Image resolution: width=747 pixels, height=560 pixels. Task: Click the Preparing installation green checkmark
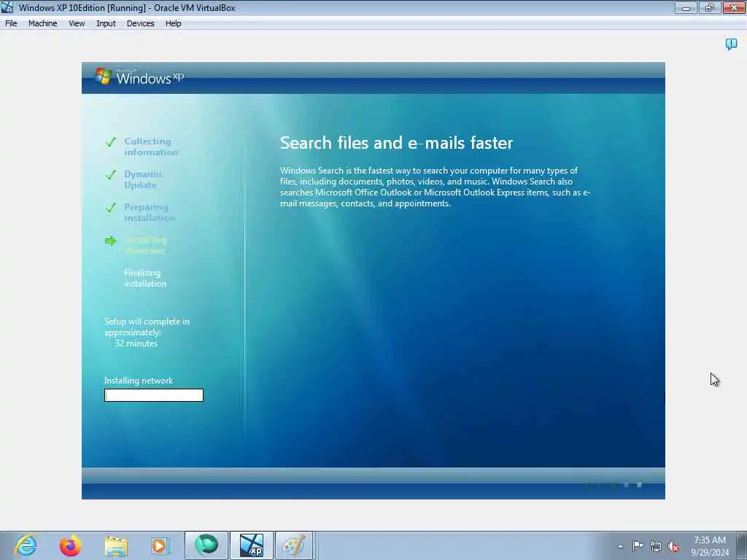[111, 208]
